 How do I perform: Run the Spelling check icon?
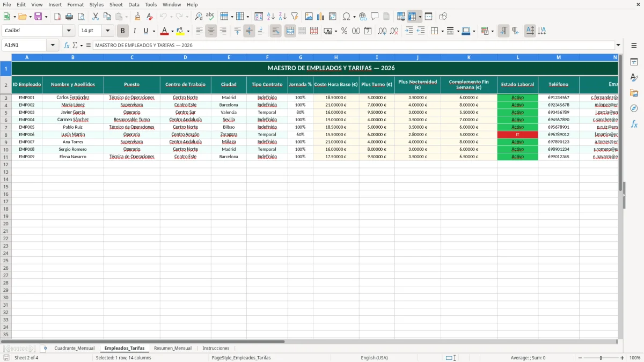click(x=210, y=17)
